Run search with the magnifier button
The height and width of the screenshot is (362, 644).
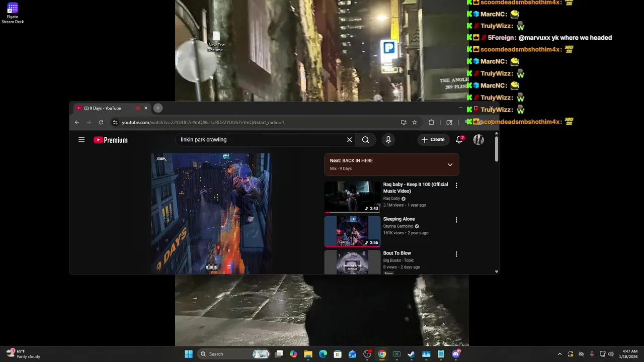366,140
